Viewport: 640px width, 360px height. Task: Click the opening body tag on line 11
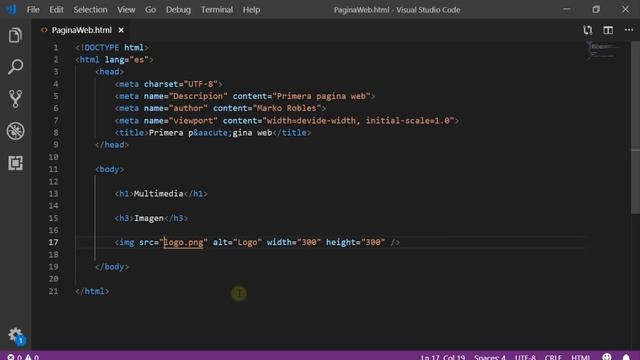tap(109, 169)
